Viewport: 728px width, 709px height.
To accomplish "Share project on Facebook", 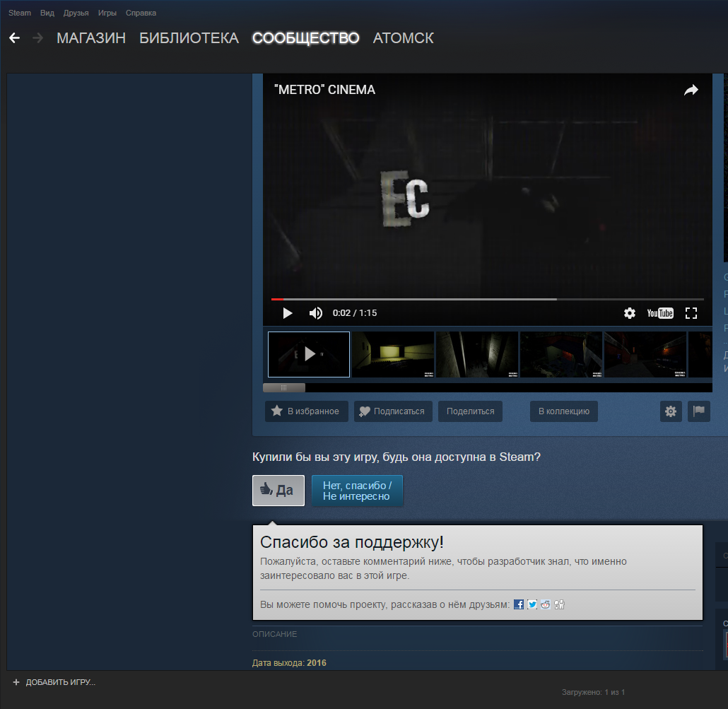I will tap(519, 604).
